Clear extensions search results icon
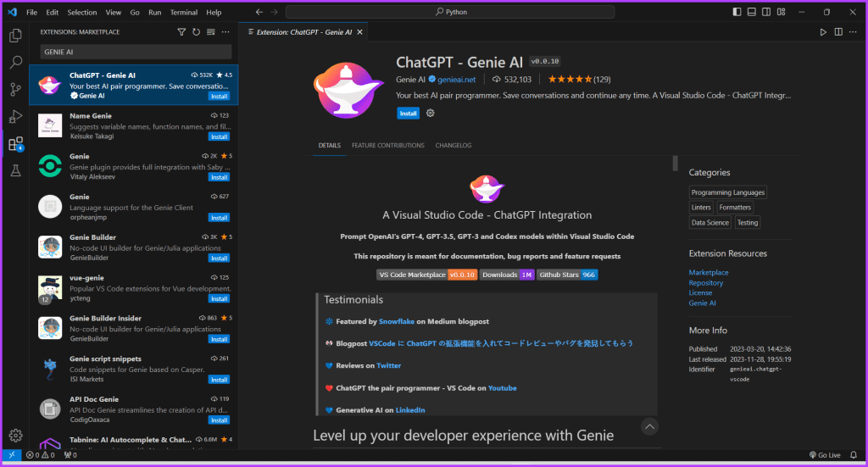868x467 pixels. coord(211,32)
